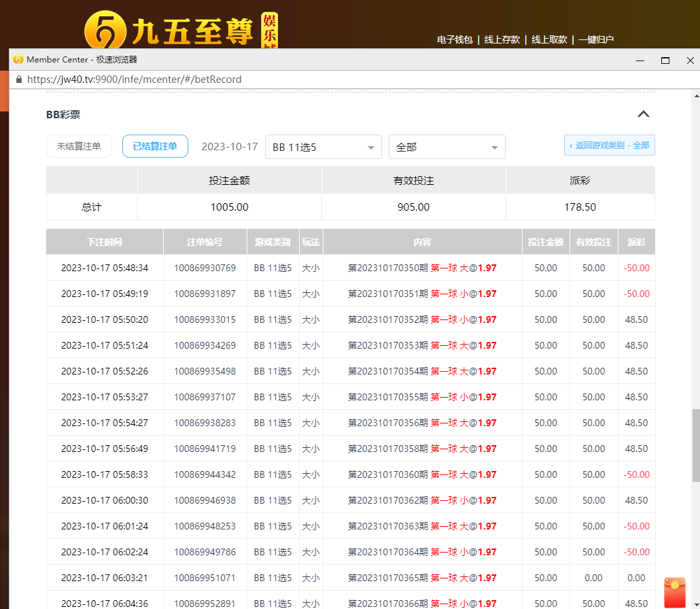Open 线上存款 link in header
Viewport: 700px width, 609px height.
point(502,39)
